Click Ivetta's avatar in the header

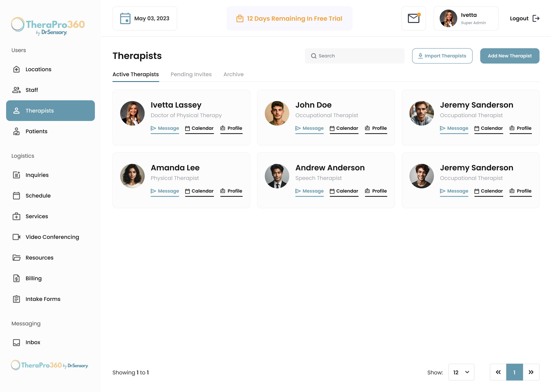tap(448, 18)
